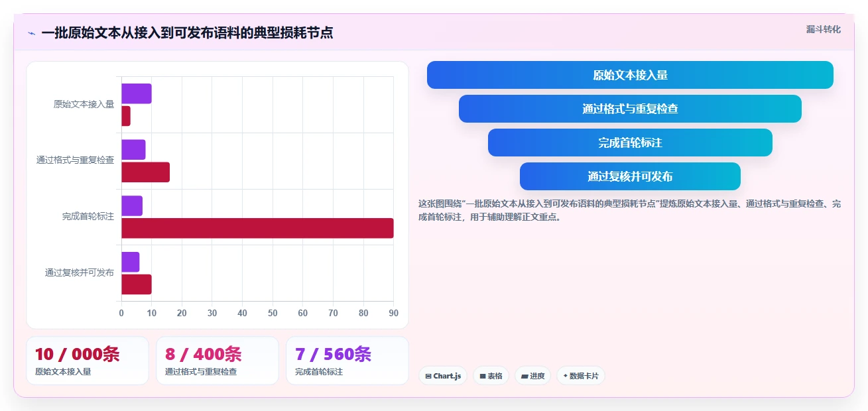Click the 漏斗转化 label in the header

point(823,29)
